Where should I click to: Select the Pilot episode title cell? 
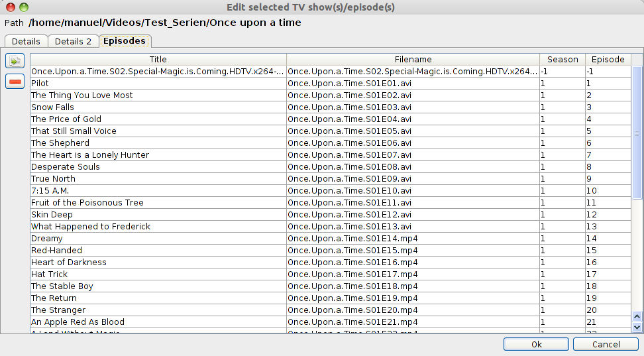pos(158,84)
